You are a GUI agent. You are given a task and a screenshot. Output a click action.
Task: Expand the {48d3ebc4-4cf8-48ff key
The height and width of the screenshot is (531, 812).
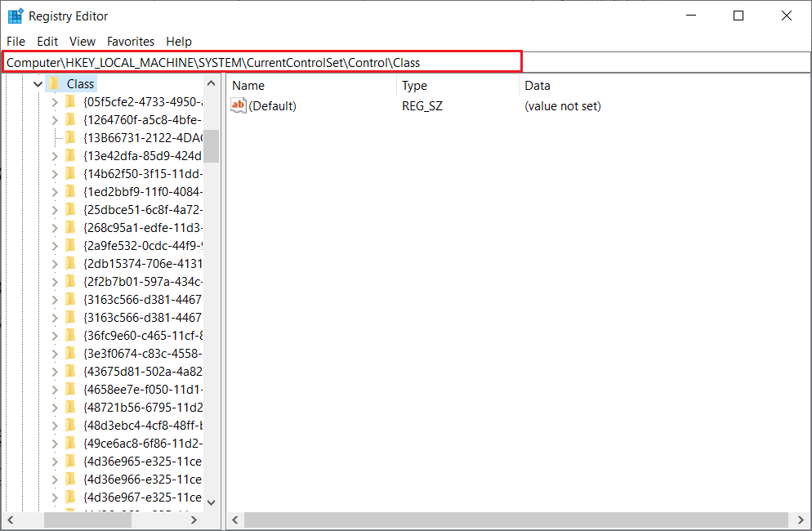coord(55,426)
